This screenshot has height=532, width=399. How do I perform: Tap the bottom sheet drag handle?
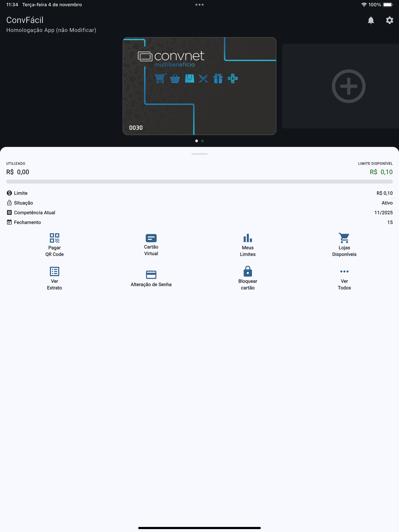tap(199, 154)
